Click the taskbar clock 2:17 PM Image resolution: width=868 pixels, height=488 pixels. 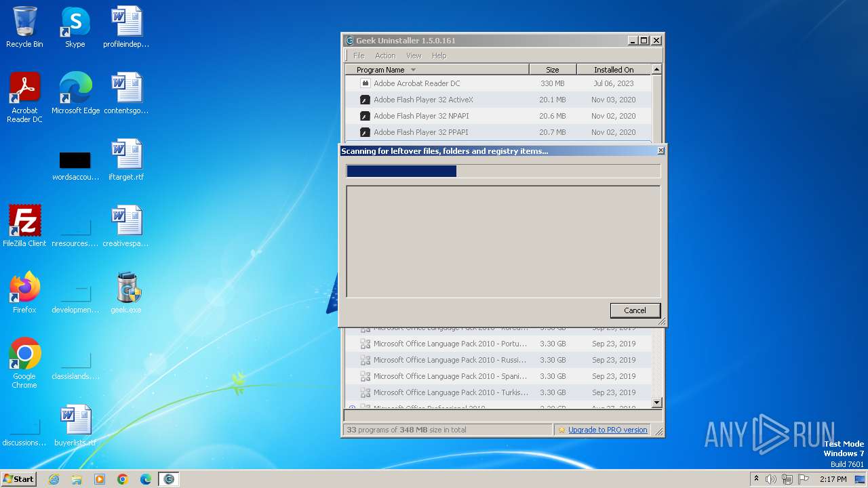(x=833, y=479)
